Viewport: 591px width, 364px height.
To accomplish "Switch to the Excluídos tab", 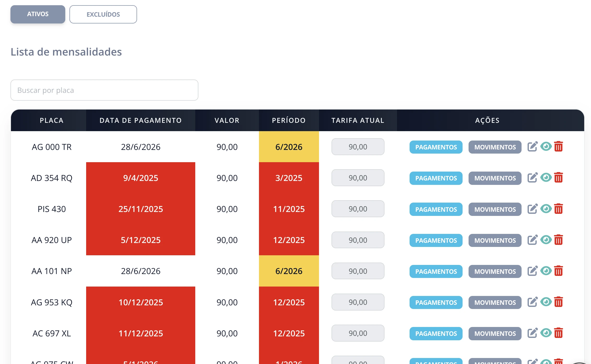I will [x=103, y=14].
